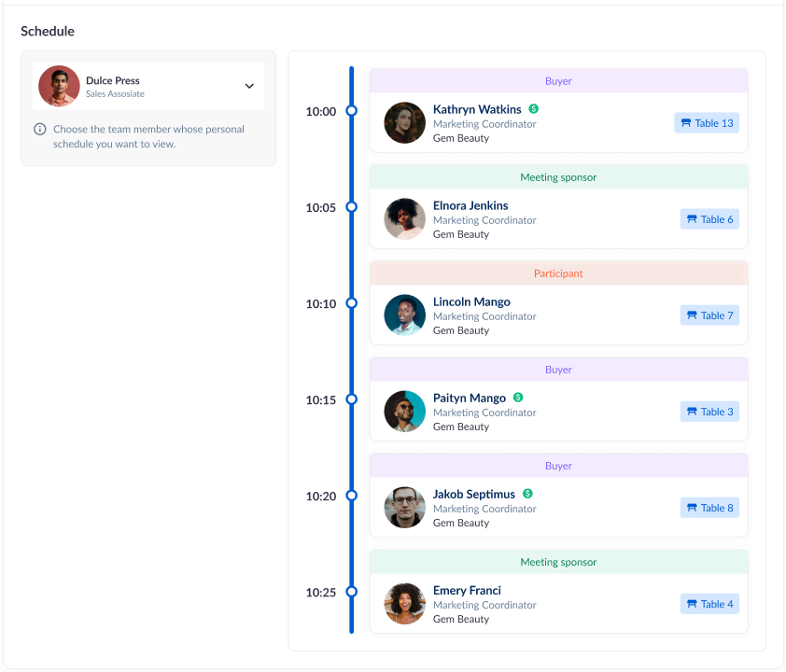Open Kathryn Watkins name link
The image size is (786, 672).
pos(477,109)
